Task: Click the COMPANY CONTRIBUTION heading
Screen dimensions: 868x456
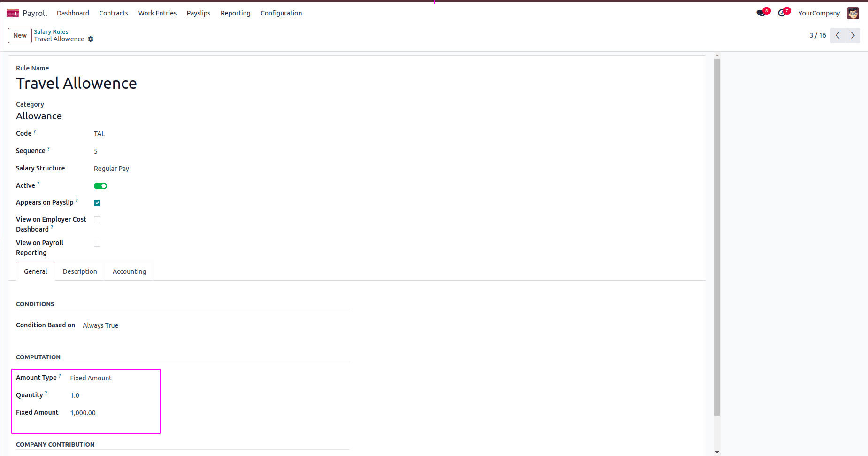Action: pyautogui.click(x=55, y=444)
